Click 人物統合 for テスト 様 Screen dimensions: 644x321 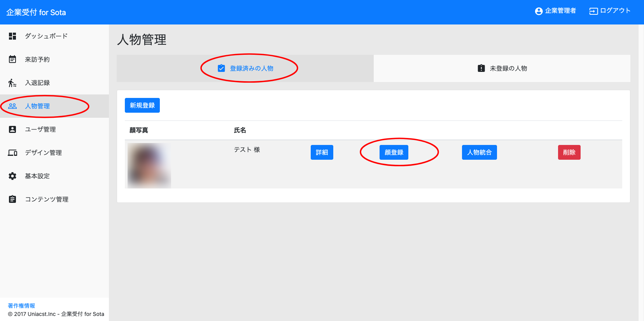[x=479, y=152]
